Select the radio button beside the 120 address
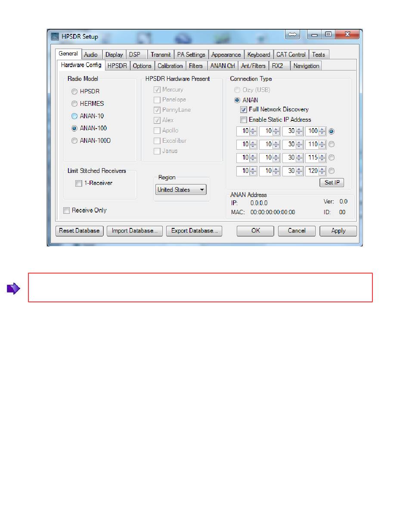This screenshot has height=532, width=409. tap(332, 171)
